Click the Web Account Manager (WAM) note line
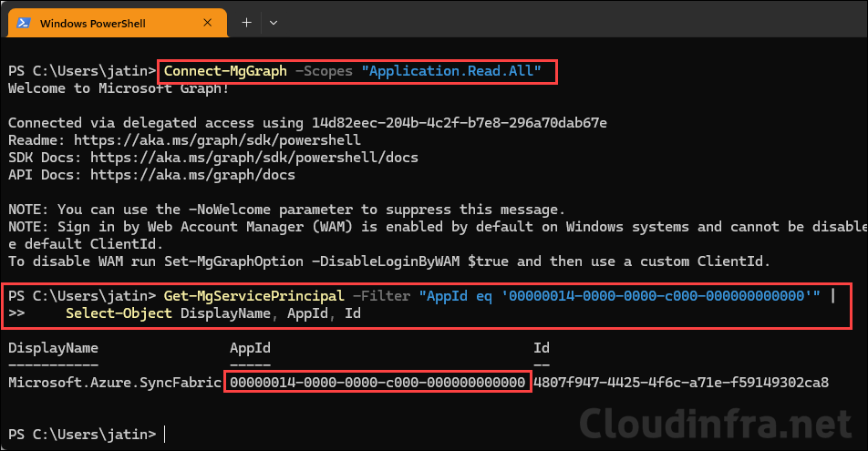 point(438,227)
